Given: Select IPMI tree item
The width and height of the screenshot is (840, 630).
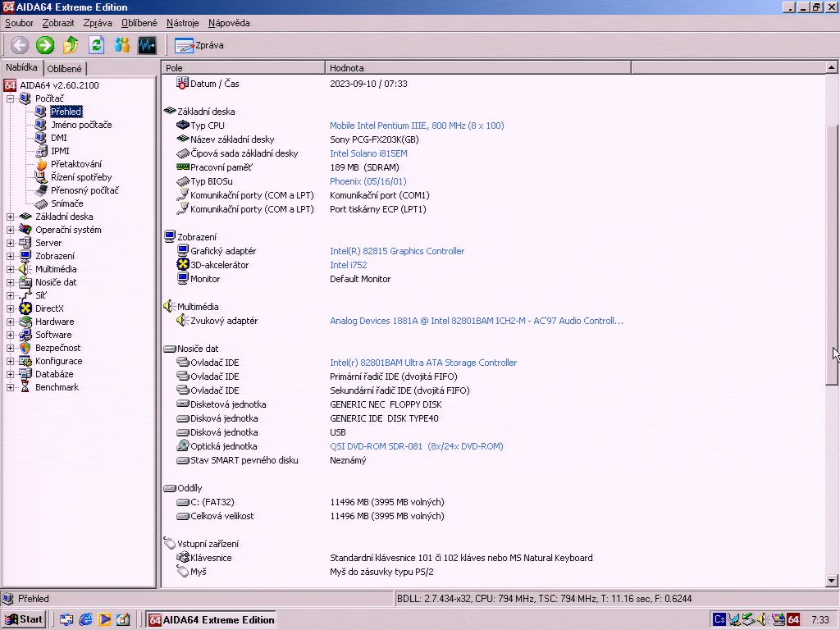Looking at the screenshot, I should point(60,151).
